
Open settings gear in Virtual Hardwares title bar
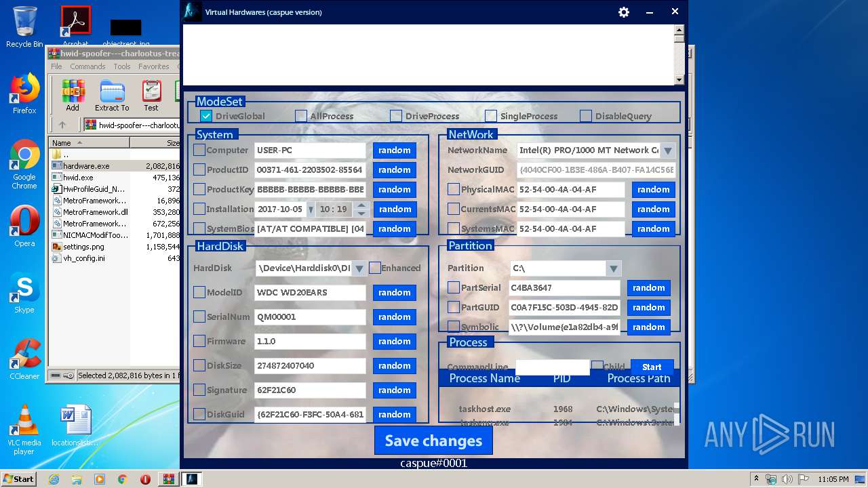point(624,12)
